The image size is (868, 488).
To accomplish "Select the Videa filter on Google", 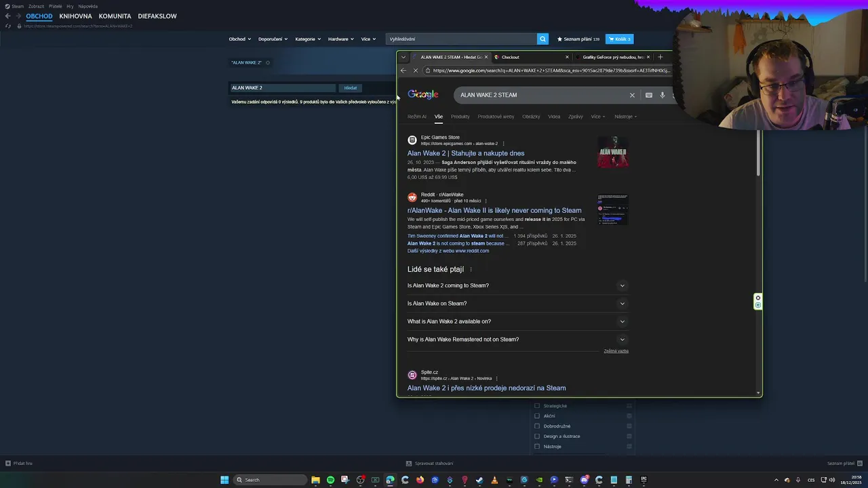I will pyautogui.click(x=554, y=117).
